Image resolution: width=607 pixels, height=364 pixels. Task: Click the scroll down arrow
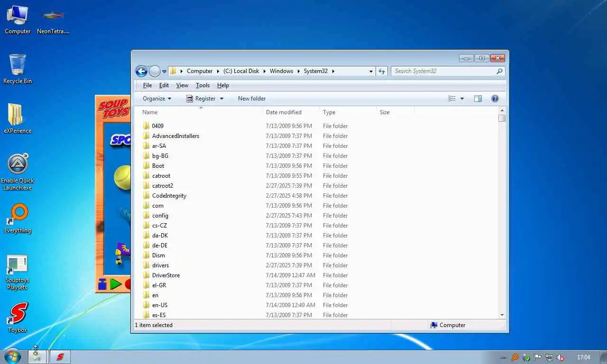502,315
